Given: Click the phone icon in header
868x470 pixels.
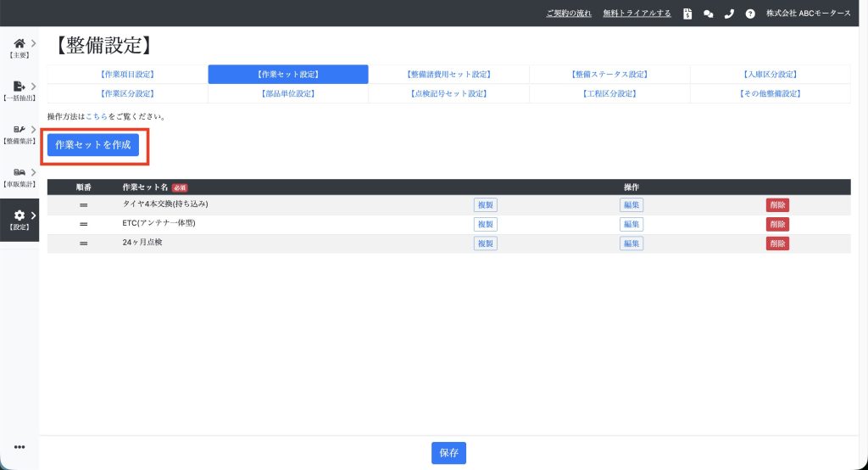Looking at the screenshot, I should (x=729, y=14).
